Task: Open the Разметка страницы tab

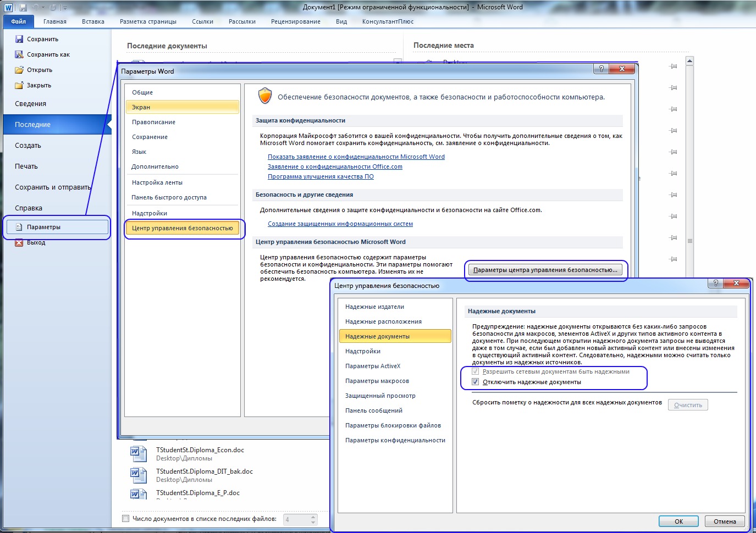Action: tap(148, 21)
